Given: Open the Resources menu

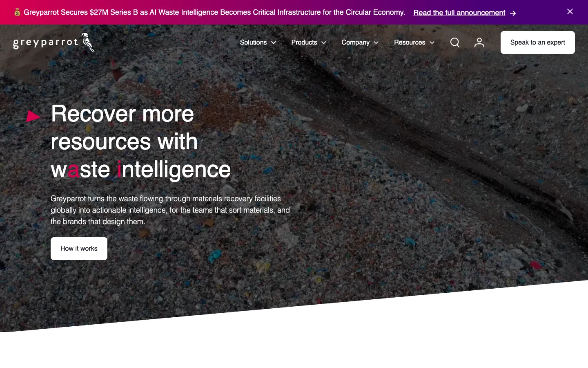Looking at the screenshot, I should point(414,43).
